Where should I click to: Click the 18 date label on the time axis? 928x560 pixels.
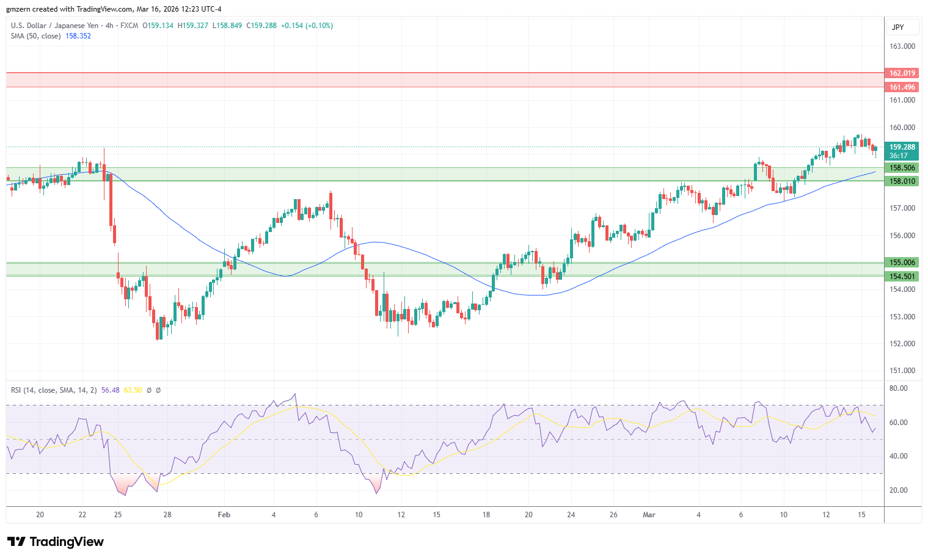click(486, 515)
